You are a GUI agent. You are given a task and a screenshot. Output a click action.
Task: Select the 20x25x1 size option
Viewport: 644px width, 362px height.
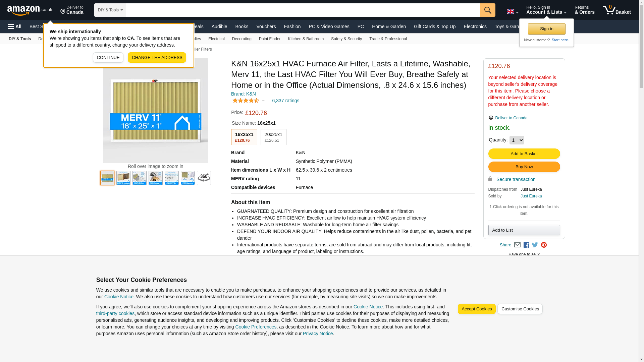point(273,137)
